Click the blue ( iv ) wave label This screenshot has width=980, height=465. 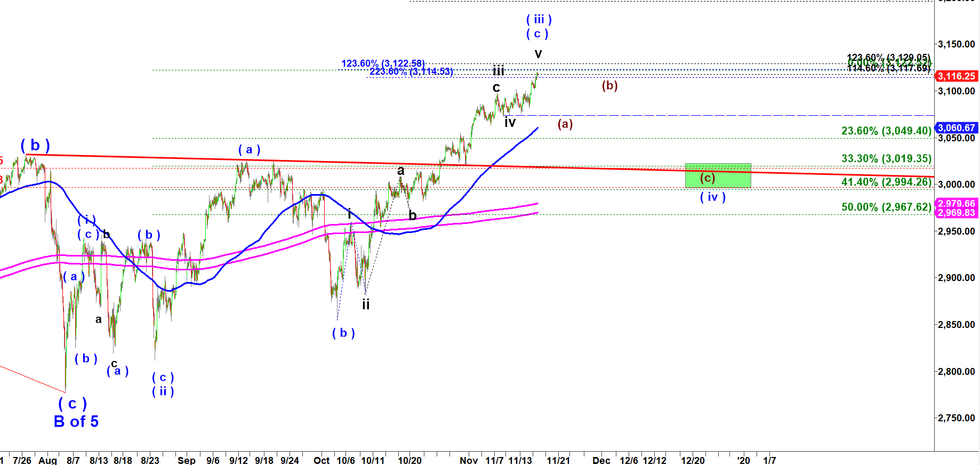pyautogui.click(x=712, y=197)
